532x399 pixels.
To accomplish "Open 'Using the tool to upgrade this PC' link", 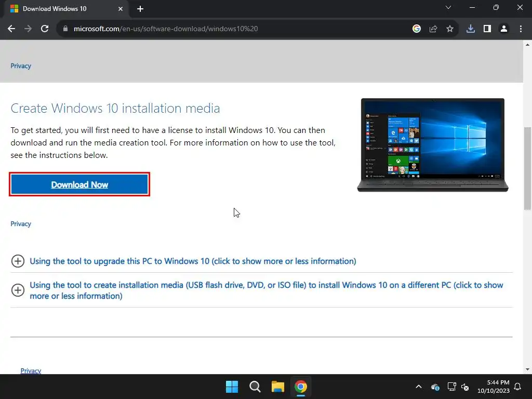I will 193,261.
